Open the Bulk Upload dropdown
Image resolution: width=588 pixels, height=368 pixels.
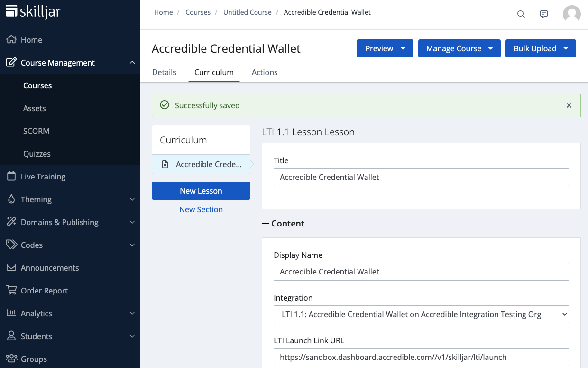(x=541, y=48)
